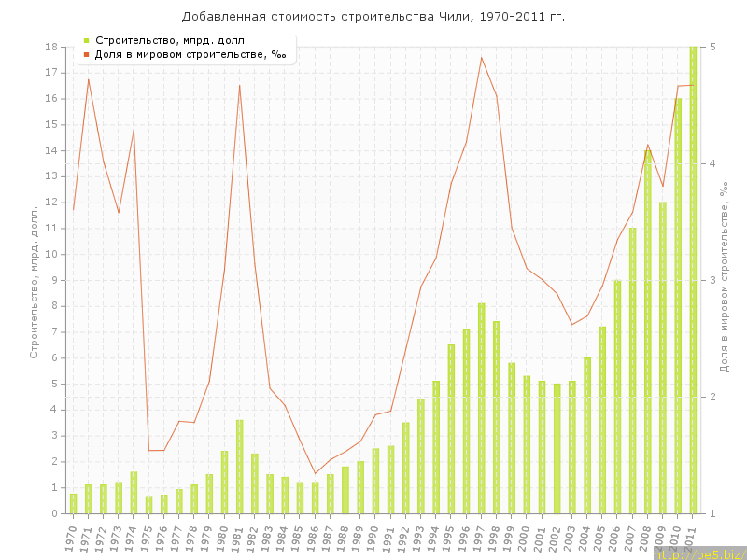
Task: Click the 1970 year label on x-axis
Action: tap(72, 536)
